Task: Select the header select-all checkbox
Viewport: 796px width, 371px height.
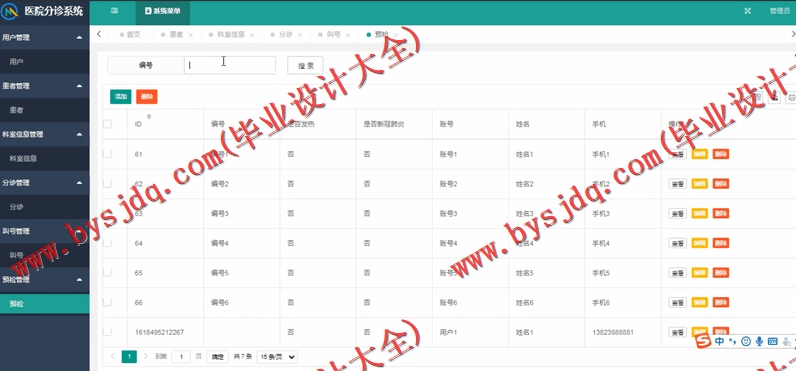Action: (x=107, y=124)
